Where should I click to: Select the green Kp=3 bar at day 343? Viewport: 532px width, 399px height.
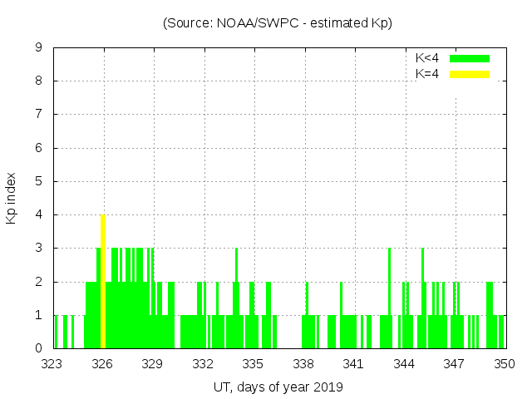coord(389,266)
